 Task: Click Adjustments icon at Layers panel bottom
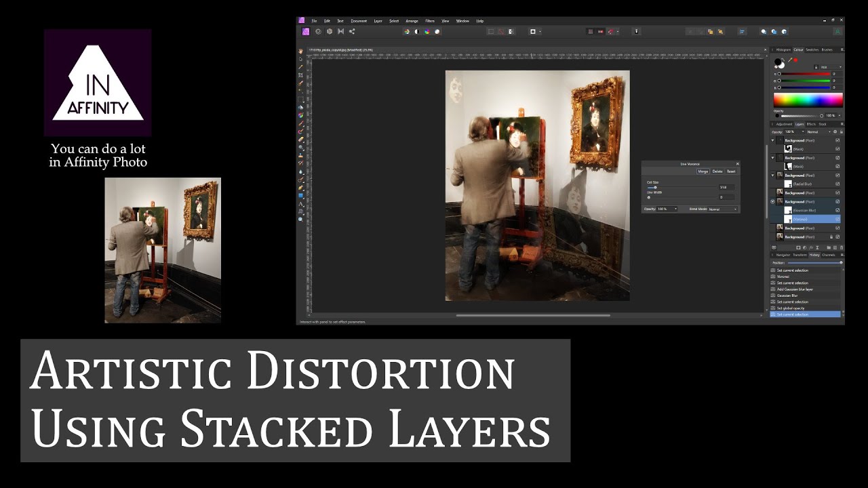[804, 247]
